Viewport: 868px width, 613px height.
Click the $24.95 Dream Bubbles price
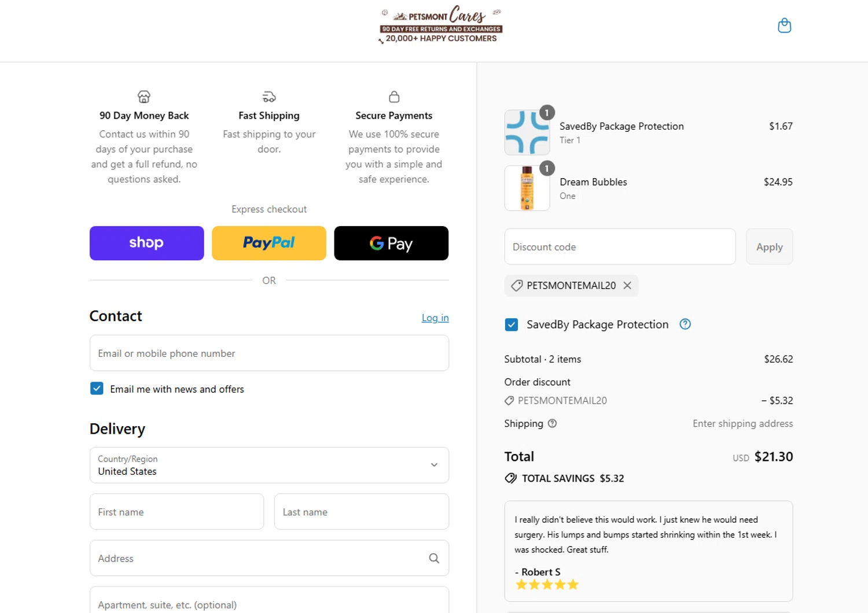[x=778, y=182]
